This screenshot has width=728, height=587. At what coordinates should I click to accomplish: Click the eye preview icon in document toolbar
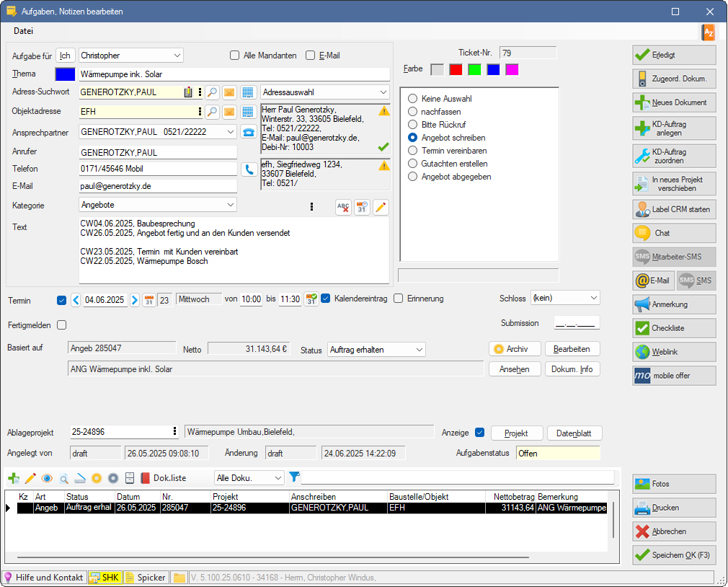point(47,478)
